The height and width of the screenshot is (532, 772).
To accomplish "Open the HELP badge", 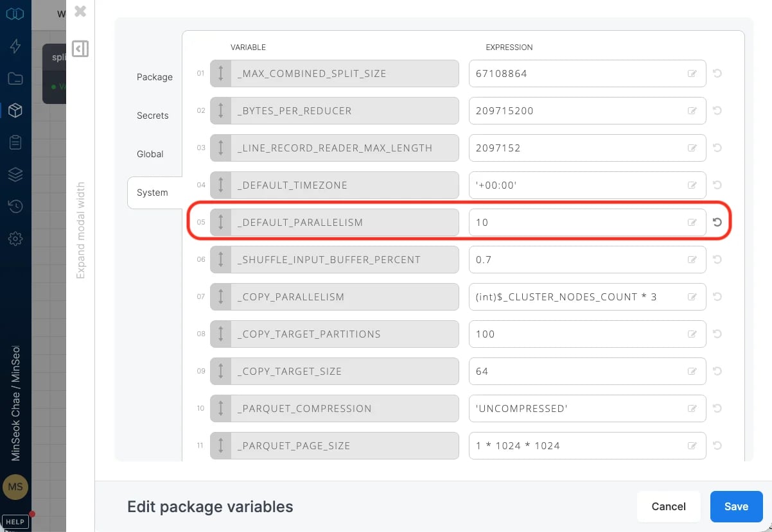I will tap(15, 521).
